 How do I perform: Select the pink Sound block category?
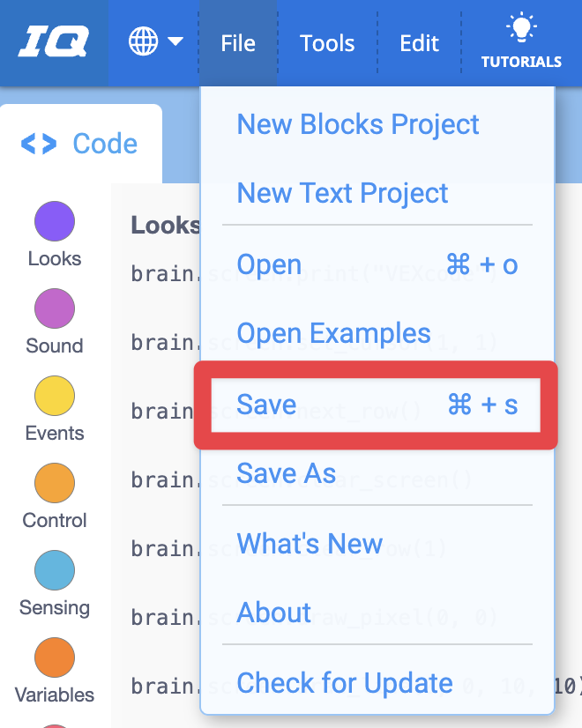point(54,308)
